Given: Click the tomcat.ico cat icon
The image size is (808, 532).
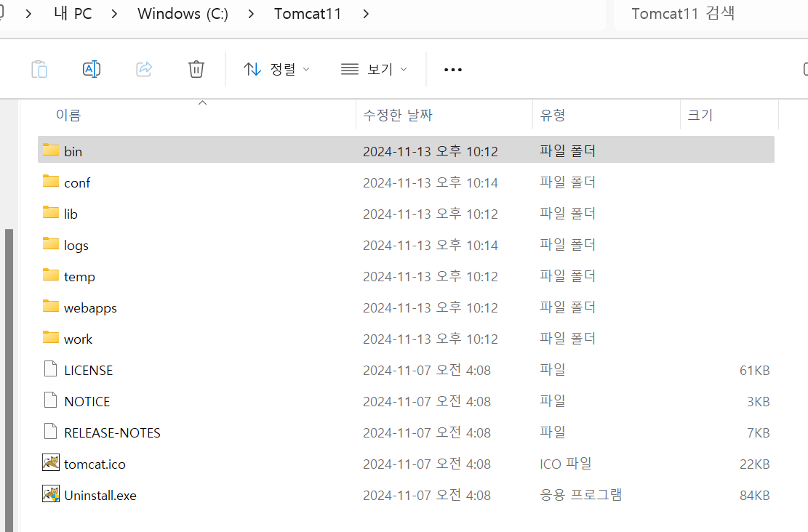Looking at the screenshot, I should coord(50,462).
